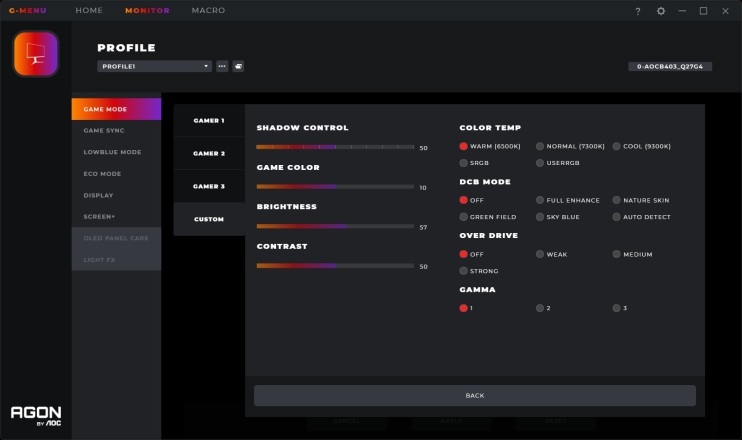The height and width of the screenshot is (440, 742).
Task: Click the icon right of profile ellipsis
Action: click(238, 67)
